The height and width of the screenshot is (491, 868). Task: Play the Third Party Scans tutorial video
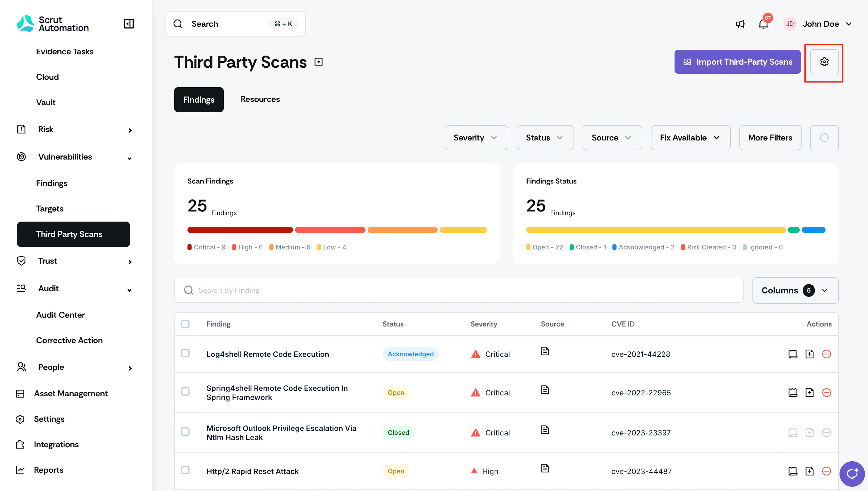click(x=318, y=62)
